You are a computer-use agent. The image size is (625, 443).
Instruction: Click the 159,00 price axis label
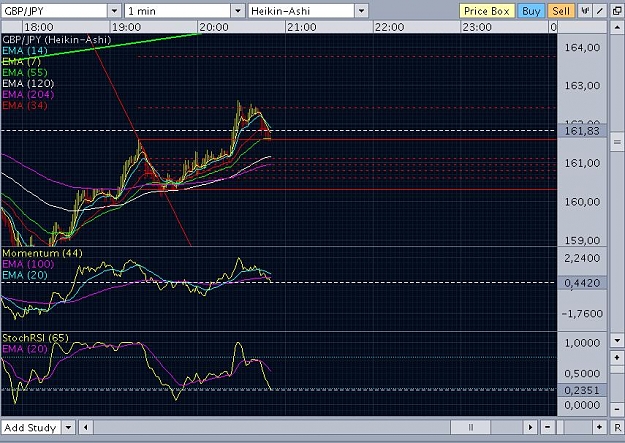coord(582,240)
